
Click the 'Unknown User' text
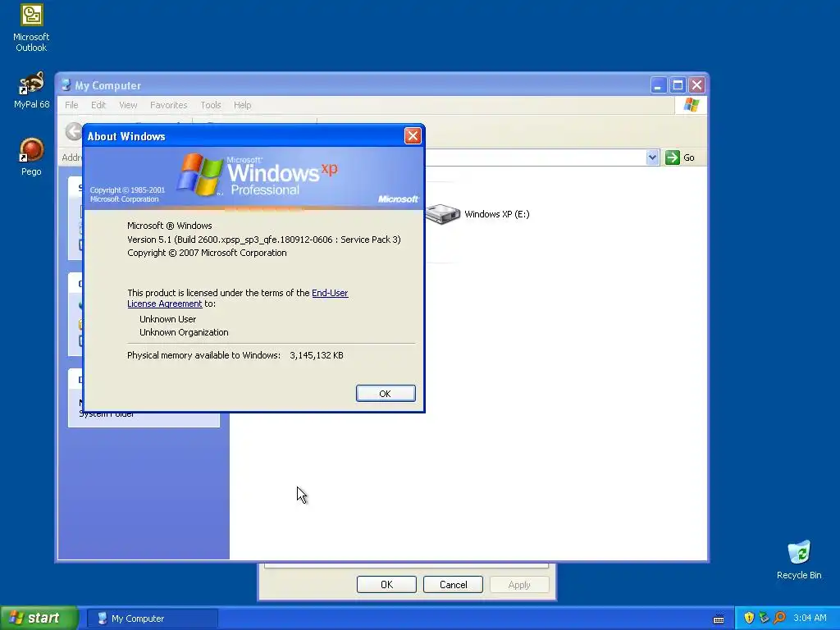click(x=167, y=319)
